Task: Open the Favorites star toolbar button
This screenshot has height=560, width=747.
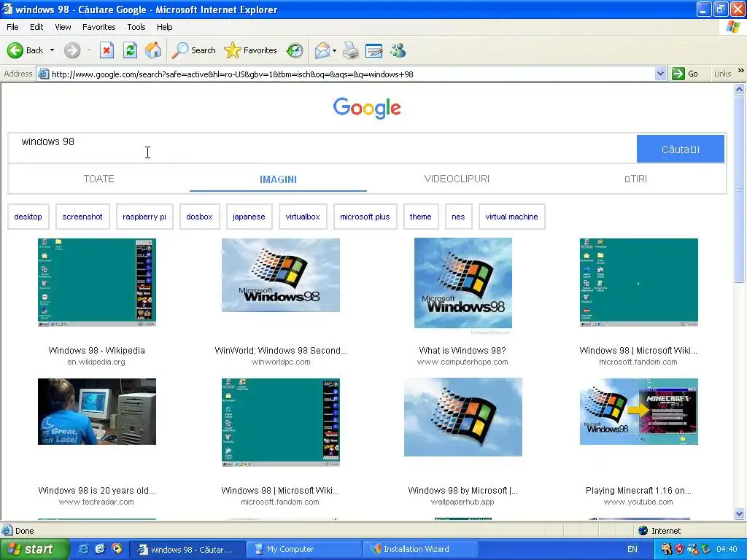Action: [250, 50]
